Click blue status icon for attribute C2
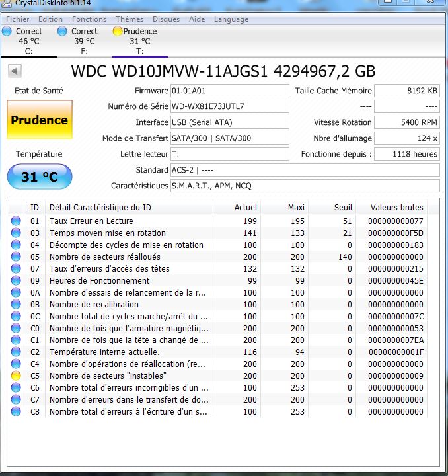Image resolution: width=448 pixels, height=476 pixels. coord(16,352)
